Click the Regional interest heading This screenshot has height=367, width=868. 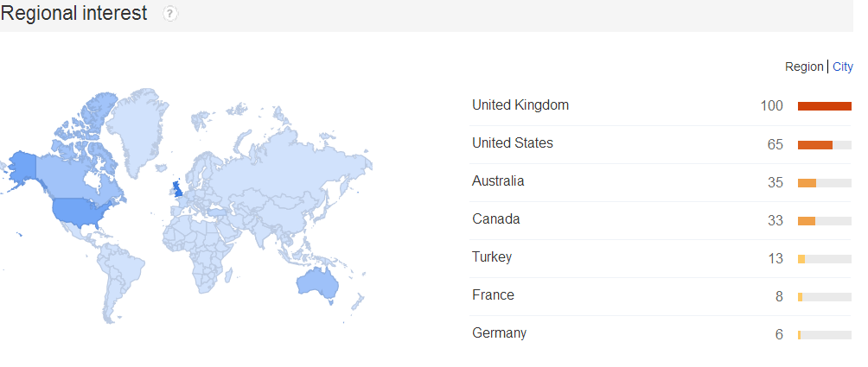pos(74,14)
